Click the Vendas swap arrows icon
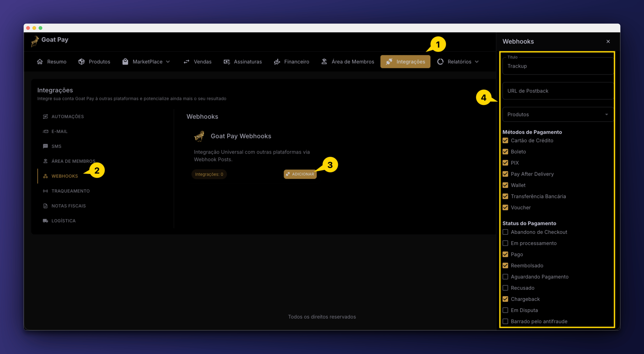644x354 pixels. click(x=186, y=62)
